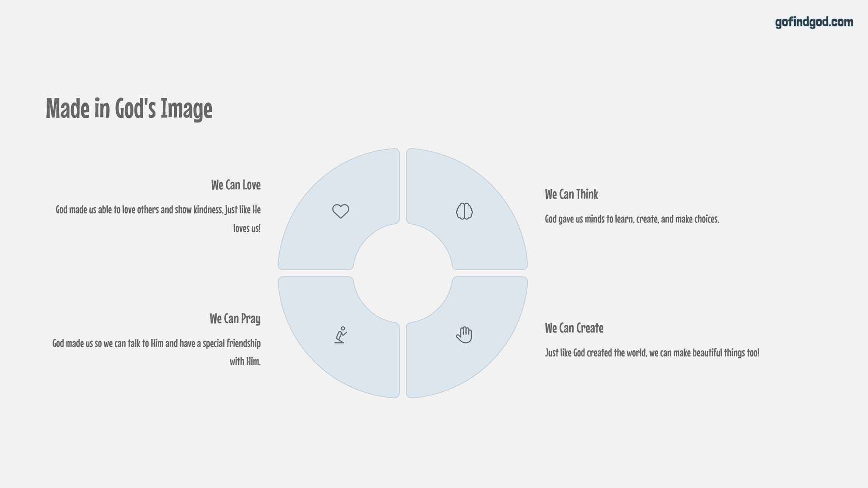Screen dimensions: 868x488
Task: Click the 'with Him.' text line
Action: tap(245, 361)
